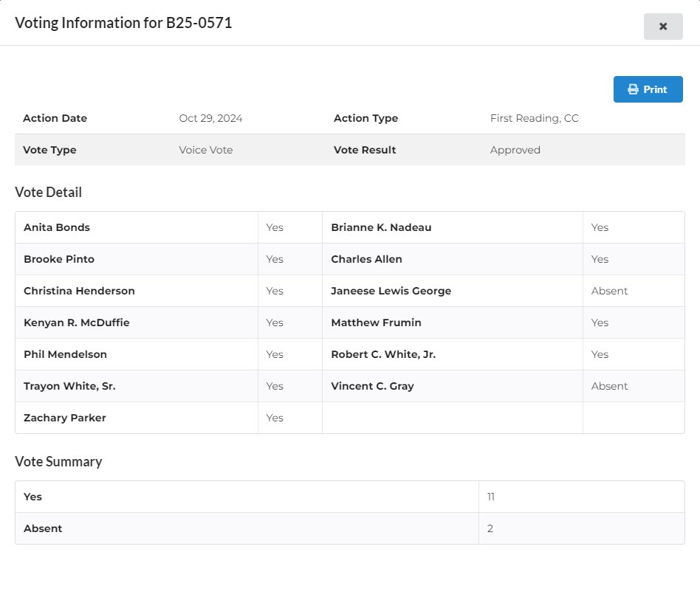Viewport: 700px width, 614px height.
Task: Select the name 'Christina Henderson'
Action: tap(79, 291)
